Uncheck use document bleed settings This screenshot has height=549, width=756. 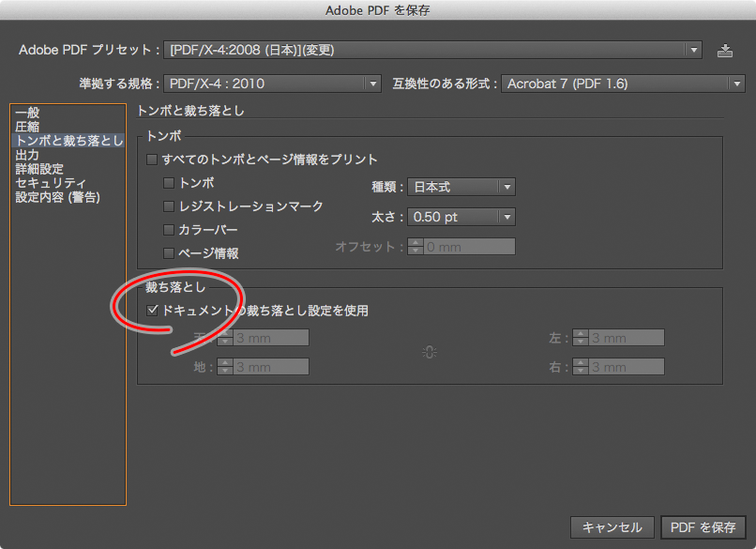153,311
